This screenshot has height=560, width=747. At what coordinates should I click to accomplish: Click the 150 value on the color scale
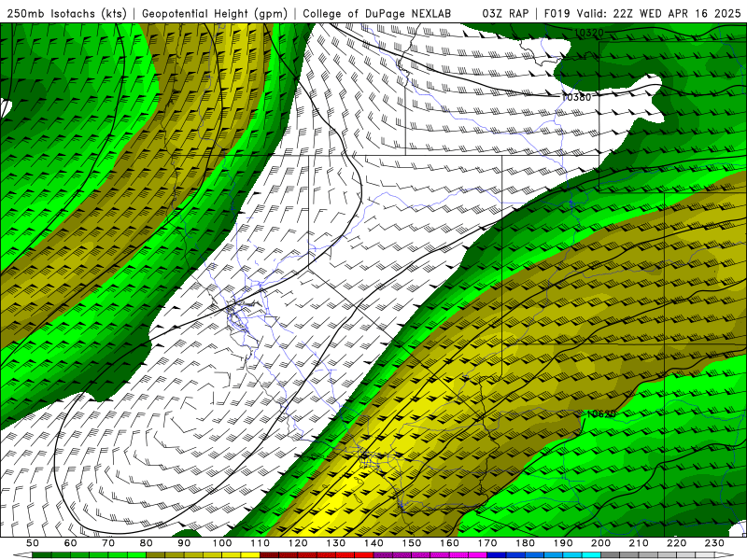[x=412, y=543]
